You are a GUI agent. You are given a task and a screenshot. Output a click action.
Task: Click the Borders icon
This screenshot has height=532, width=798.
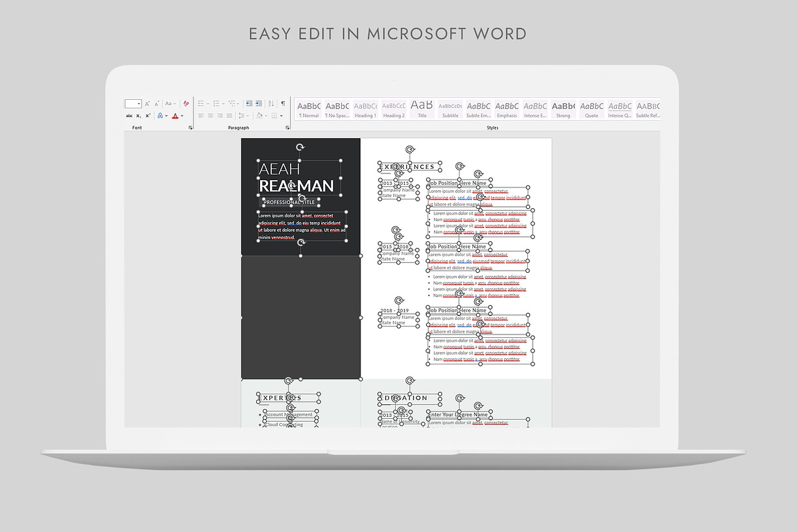274,116
